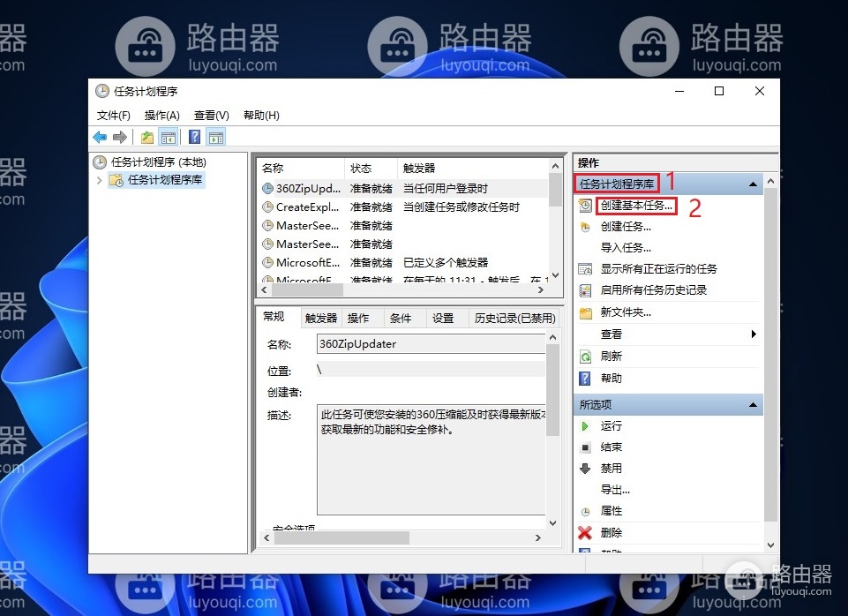Click the blue Help question mark toolbar icon
Viewport: 848px width, 616px height.
coord(195,138)
